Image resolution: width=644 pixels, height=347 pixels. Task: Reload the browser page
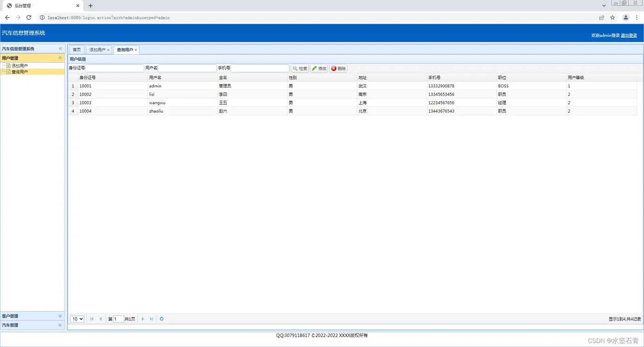(29, 17)
